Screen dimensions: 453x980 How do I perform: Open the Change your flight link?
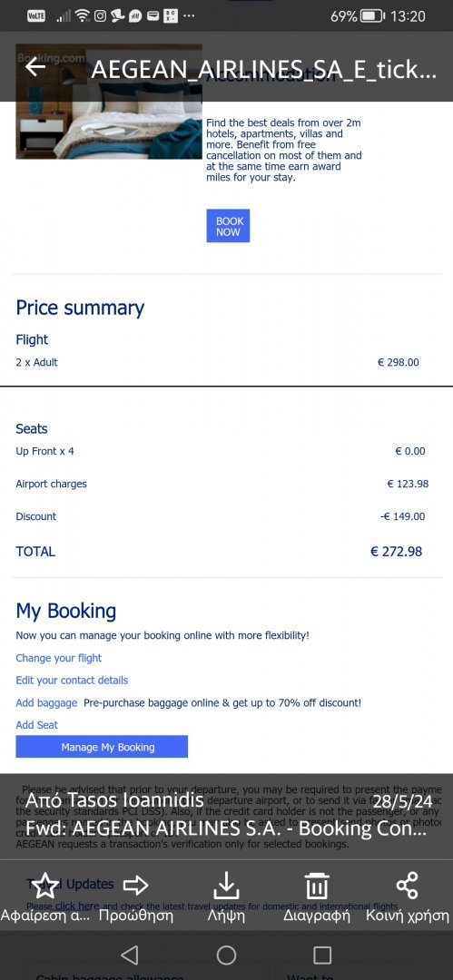pos(59,658)
